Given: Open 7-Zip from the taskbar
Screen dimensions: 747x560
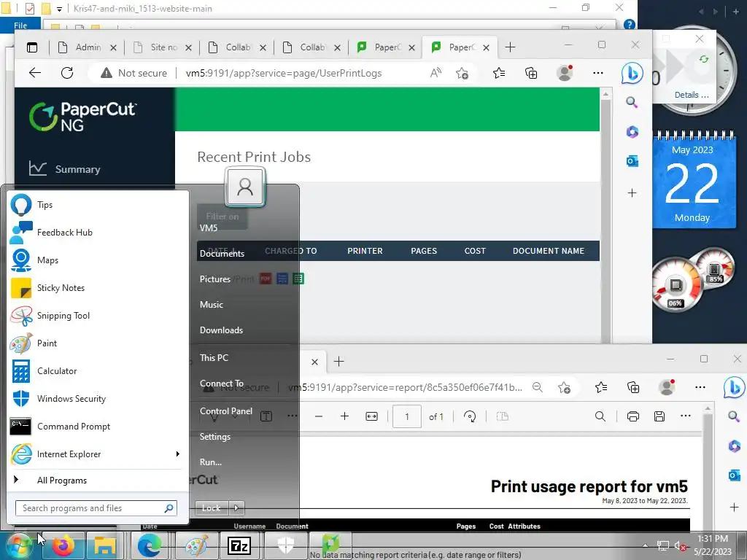Looking at the screenshot, I should tap(239, 545).
